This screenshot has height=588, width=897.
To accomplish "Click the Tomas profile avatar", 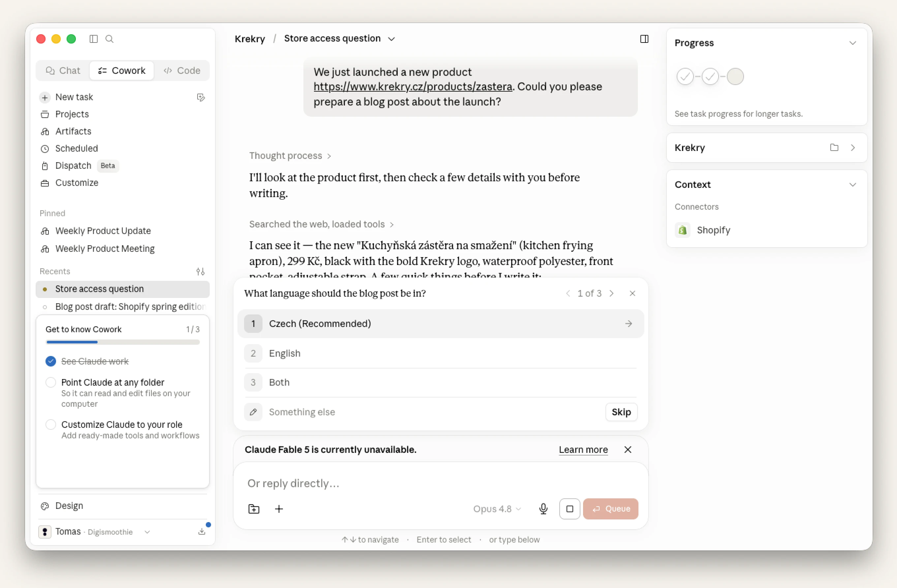I will pyautogui.click(x=45, y=532).
